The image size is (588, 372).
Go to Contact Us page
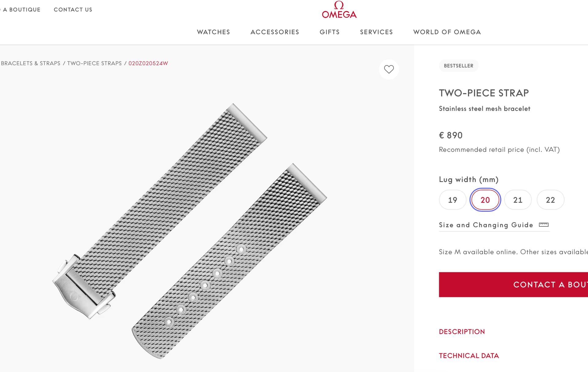[73, 10]
